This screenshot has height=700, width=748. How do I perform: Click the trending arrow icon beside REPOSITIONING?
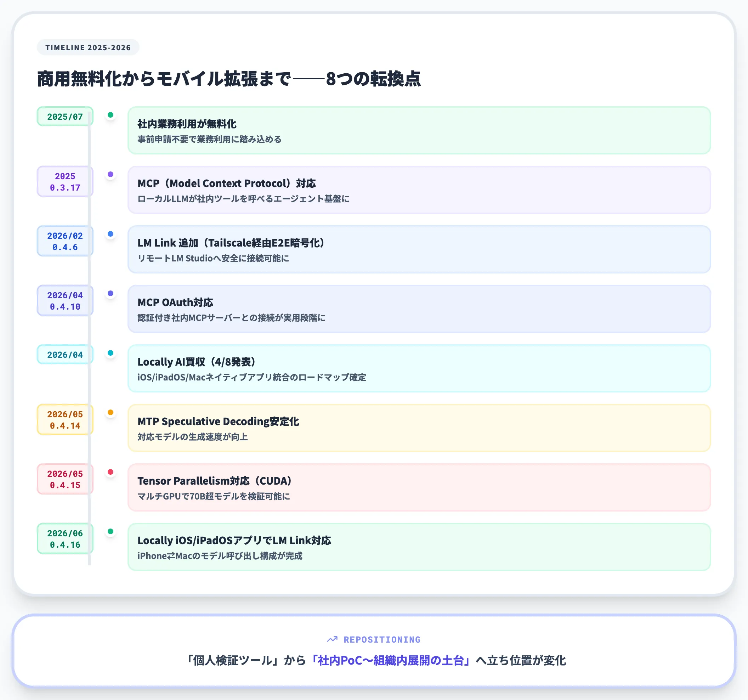coord(332,639)
